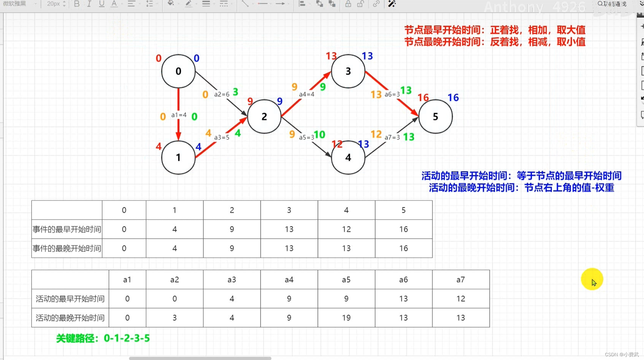Open the line spacing tool

tap(149, 4)
